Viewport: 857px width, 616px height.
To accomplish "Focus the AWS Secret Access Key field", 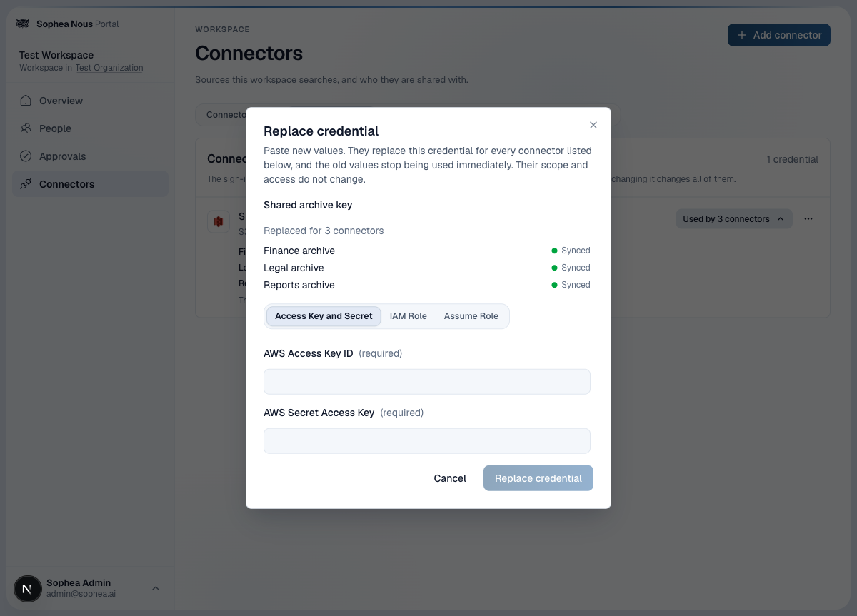I will 427,441.
